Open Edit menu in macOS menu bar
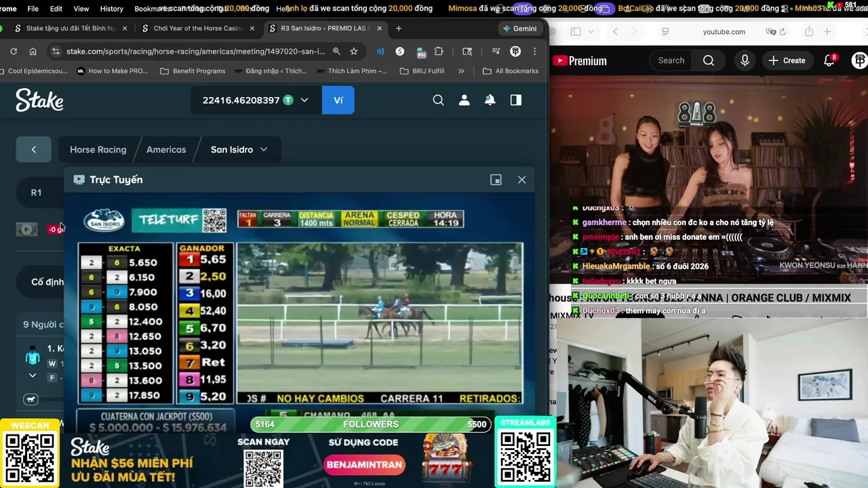Viewport: 868px width, 488px height. [x=56, y=9]
